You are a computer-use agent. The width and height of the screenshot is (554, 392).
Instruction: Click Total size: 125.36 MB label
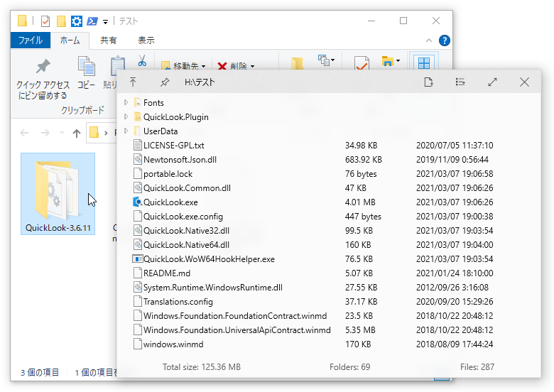tap(202, 367)
